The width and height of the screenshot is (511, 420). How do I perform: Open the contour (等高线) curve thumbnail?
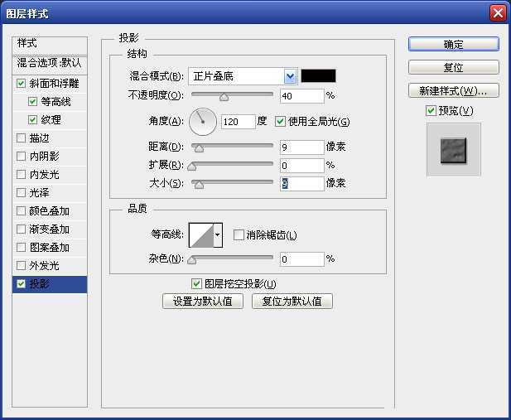200,235
